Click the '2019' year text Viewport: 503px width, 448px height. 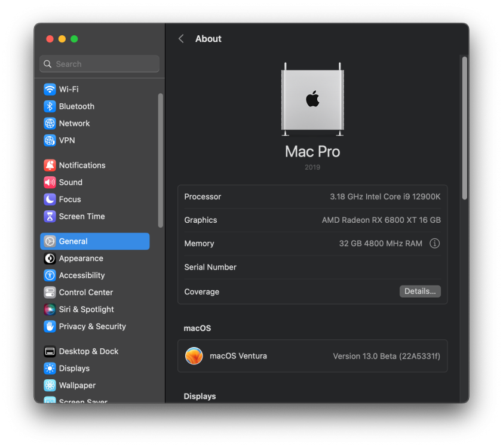pyautogui.click(x=312, y=167)
